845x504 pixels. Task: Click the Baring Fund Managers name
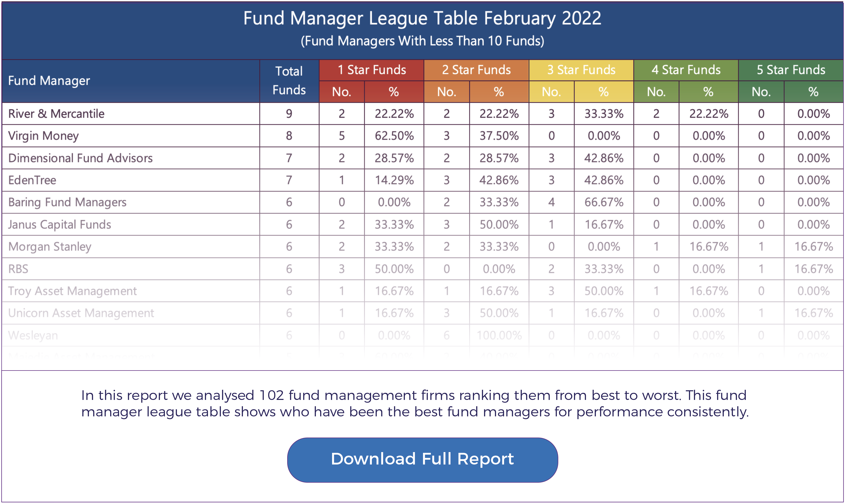67,202
